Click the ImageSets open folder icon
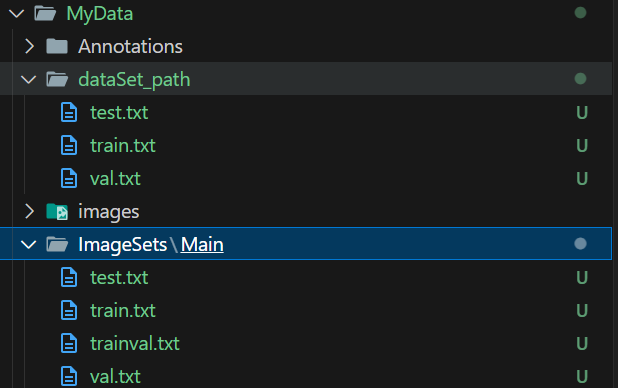The height and width of the screenshot is (388, 618). click(x=57, y=244)
